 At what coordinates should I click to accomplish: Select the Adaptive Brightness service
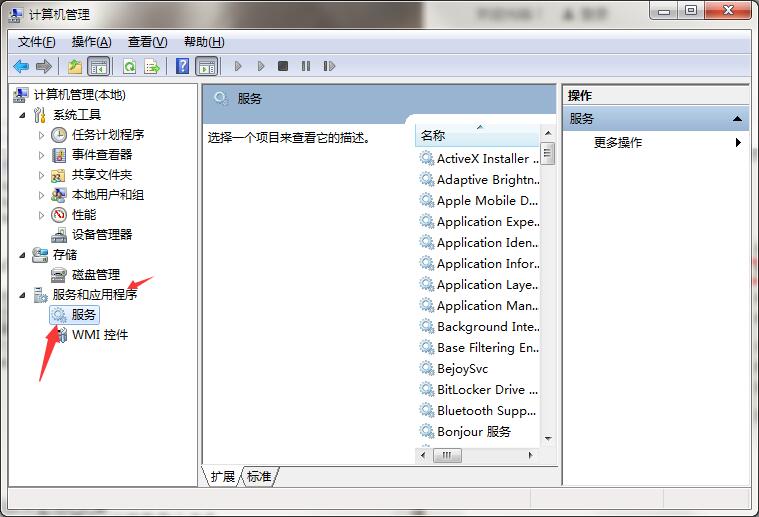pyautogui.click(x=479, y=180)
